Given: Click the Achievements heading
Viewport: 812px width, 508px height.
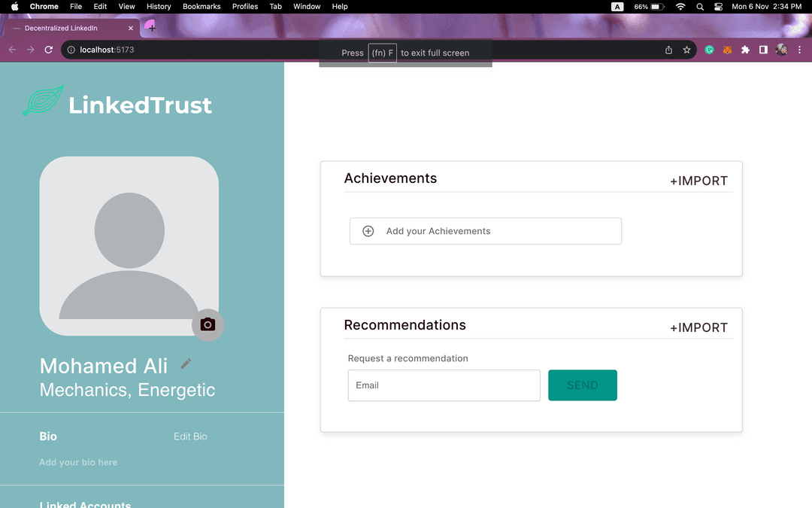Looking at the screenshot, I should coord(390,178).
